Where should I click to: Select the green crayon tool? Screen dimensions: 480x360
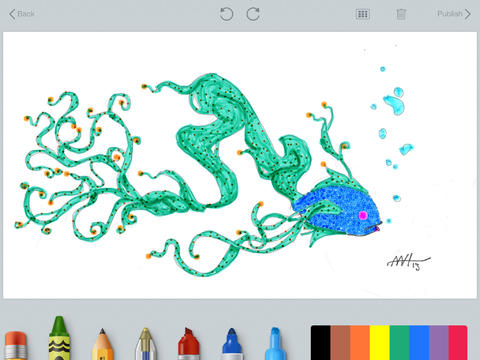59,338
